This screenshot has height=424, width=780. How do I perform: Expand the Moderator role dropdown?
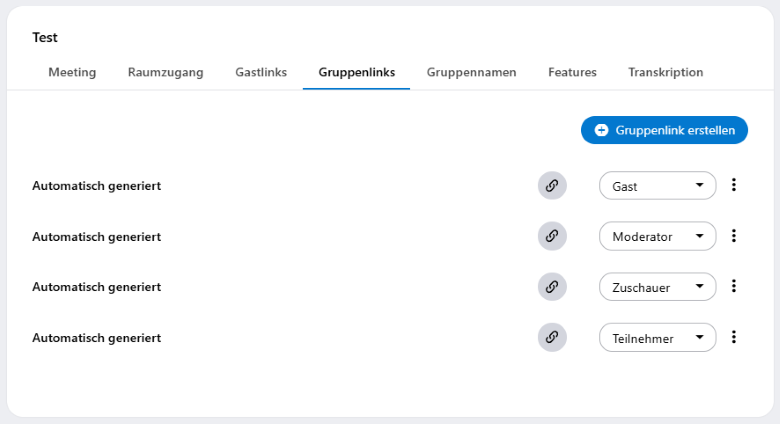[x=657, y=236]
